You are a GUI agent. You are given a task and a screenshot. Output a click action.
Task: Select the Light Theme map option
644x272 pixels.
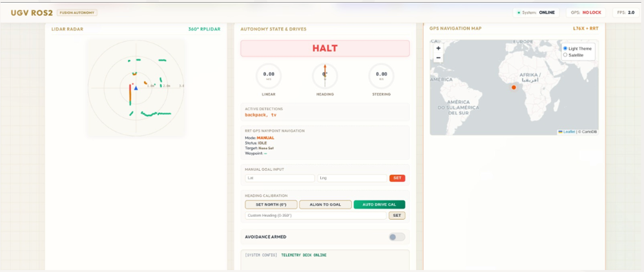pos(565,48)
